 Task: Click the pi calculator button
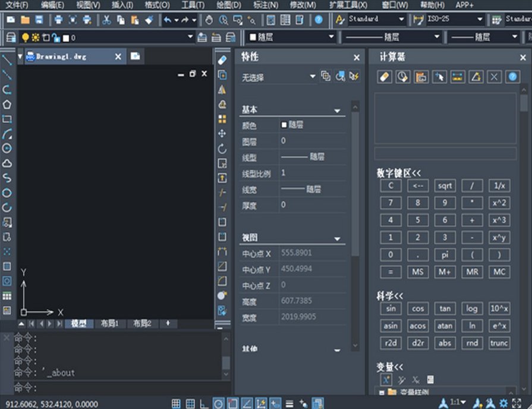tap(445, 254)
